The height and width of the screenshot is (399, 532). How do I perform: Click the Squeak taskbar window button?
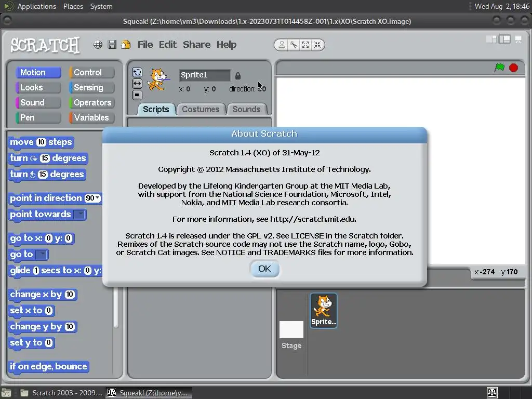(149, 393)
